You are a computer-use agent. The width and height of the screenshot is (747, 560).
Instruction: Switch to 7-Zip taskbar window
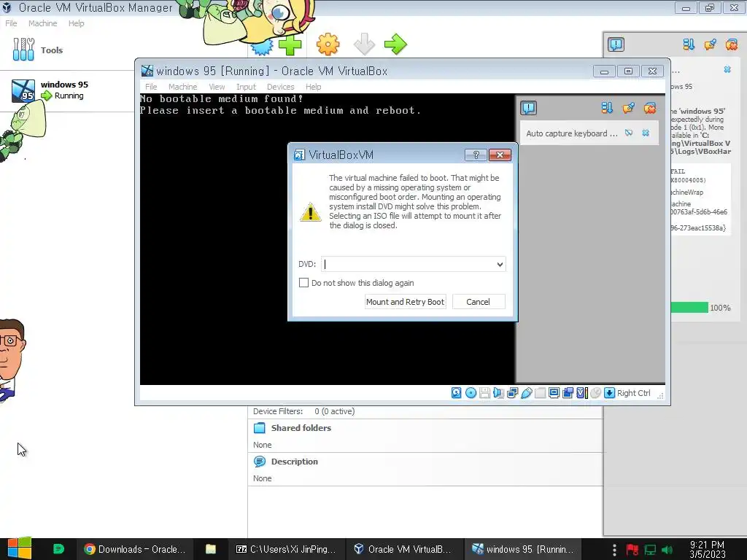(x=286, y=549)
